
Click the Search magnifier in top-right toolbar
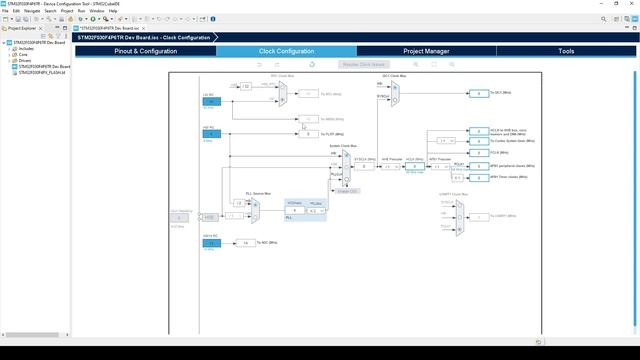603,19
